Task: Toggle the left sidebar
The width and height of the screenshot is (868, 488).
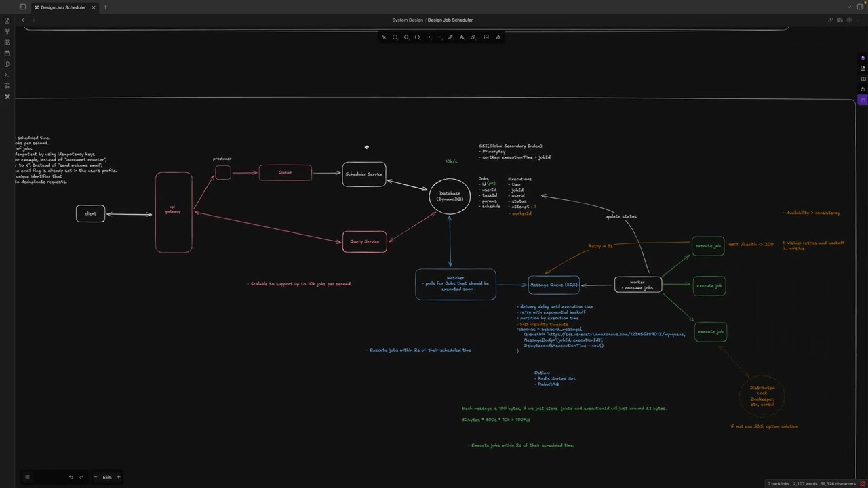Action: [x=22, y=7]
